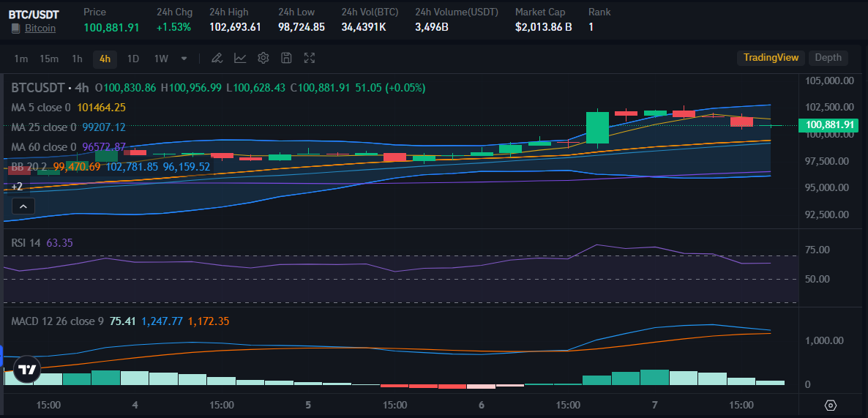
Task: Switch to TradingView chart view
Action: [771, 58]
